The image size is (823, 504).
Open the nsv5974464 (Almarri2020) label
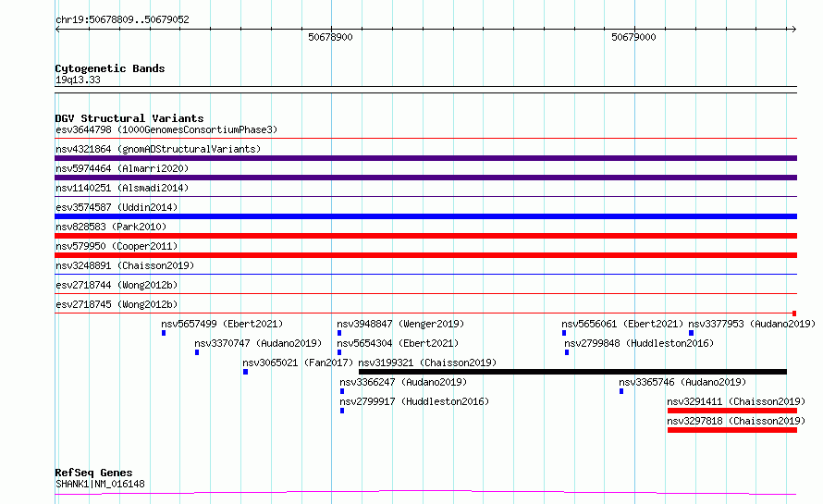tap(122, 168)
